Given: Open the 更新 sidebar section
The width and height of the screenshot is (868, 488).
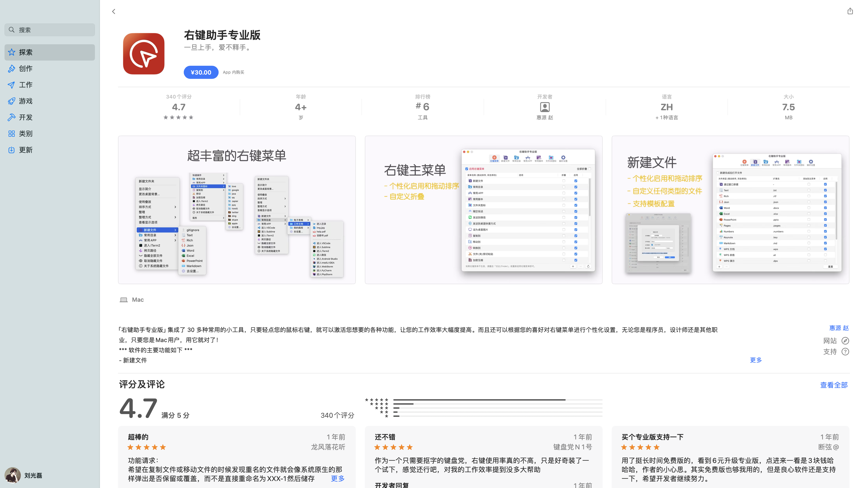Looking at the screenshot, I should [x=50, y=150].
